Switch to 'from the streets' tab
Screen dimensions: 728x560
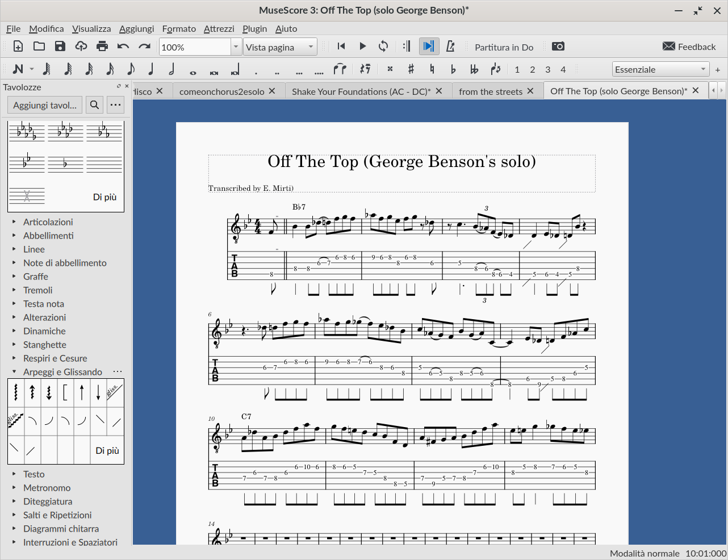[491, 91]
